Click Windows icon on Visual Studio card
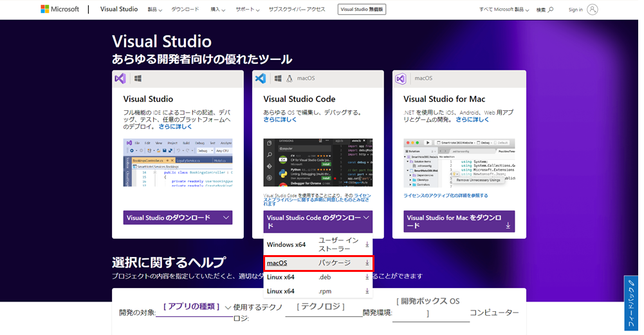644x335 pixels. pos(138,78)
